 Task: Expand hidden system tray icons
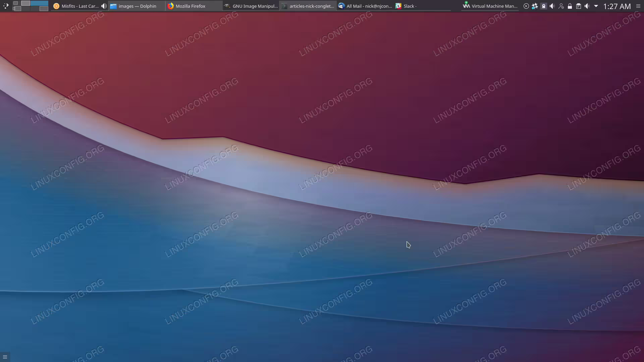pyautogui.click(x=596, y=6)
